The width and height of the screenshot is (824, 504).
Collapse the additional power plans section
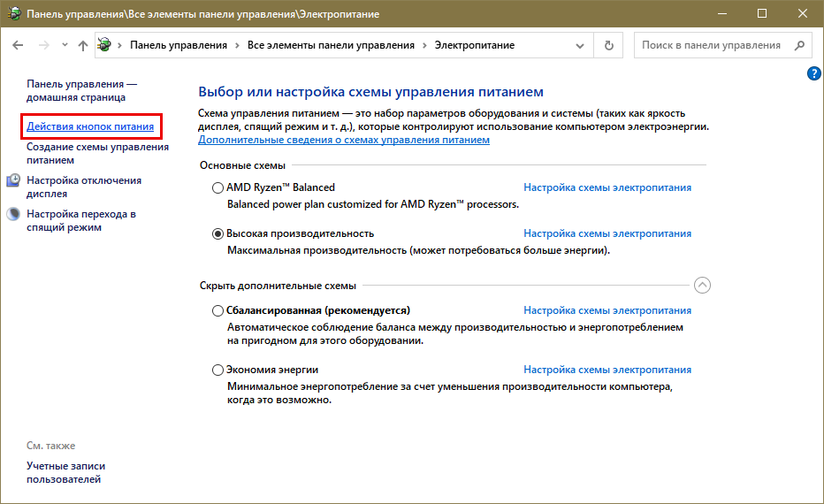pos(702,286)
